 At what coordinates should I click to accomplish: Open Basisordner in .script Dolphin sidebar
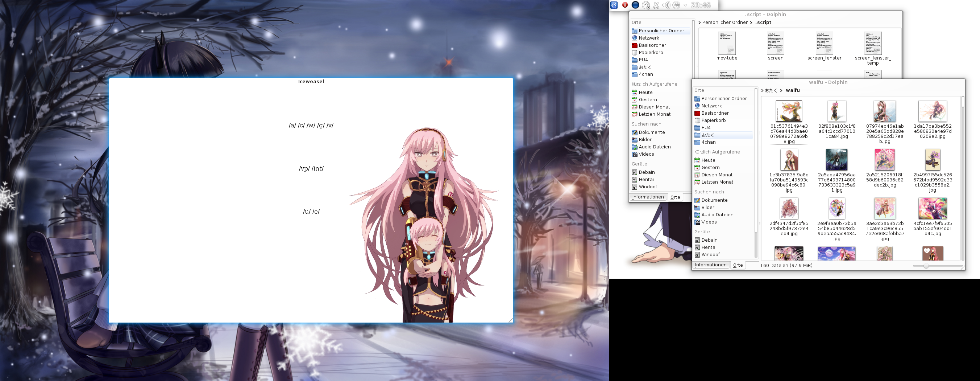pyautogui.click(x=660, y=45)
